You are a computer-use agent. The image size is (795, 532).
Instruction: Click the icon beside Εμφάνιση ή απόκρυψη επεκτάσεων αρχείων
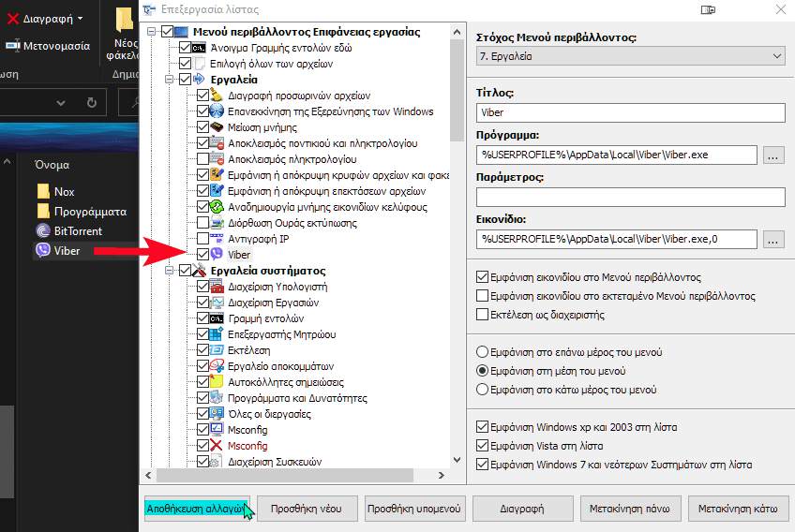[217, 191]
